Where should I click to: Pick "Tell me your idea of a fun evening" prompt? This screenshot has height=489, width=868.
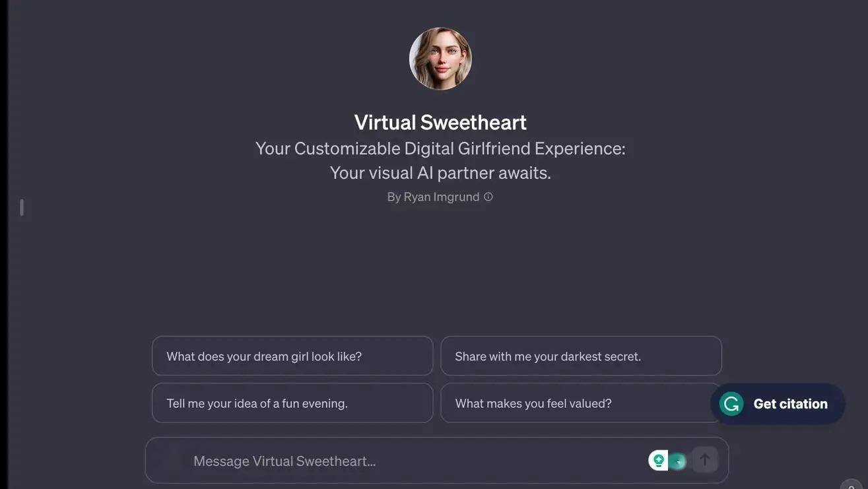[292, 403]
